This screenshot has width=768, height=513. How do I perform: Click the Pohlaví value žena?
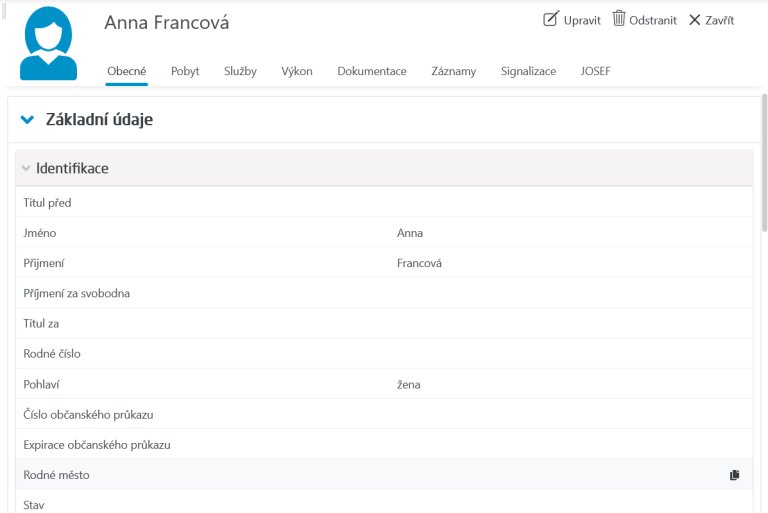pyautogui.click(x=408, y=385)
